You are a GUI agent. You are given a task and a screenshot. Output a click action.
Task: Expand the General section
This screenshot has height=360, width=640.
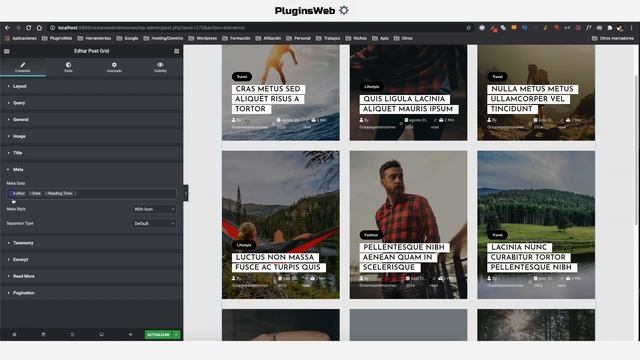91,120
